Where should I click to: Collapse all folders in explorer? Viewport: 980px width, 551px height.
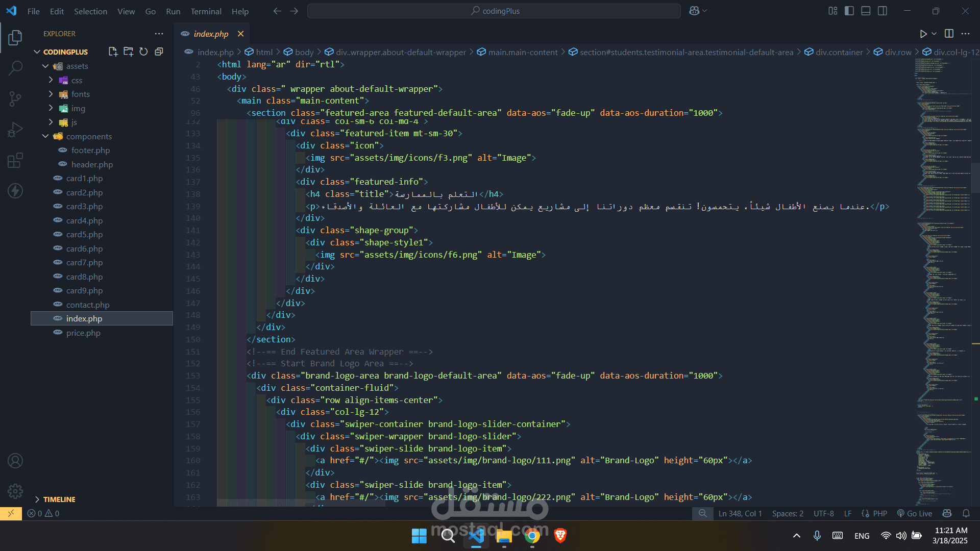click(159, 52)
